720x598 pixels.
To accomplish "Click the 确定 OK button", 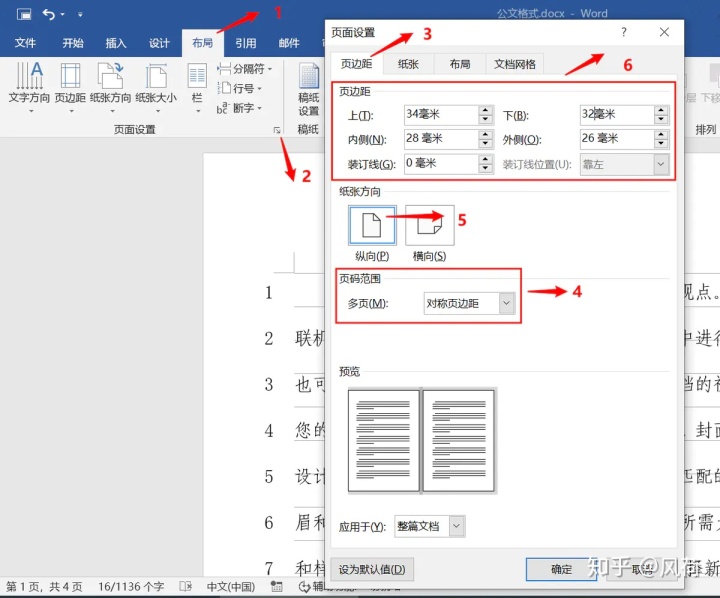I will pos(561,570).
